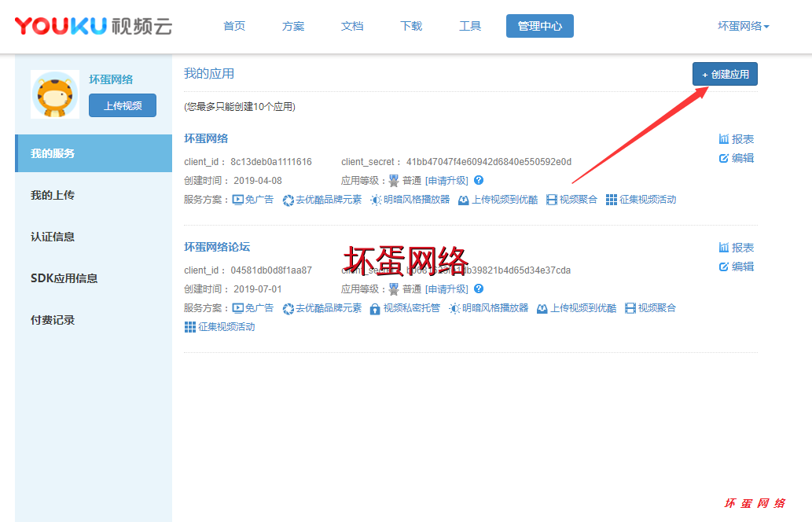Open 工具 in top navigation
This screenshot has width=812, height=522.
coord(470,26)
